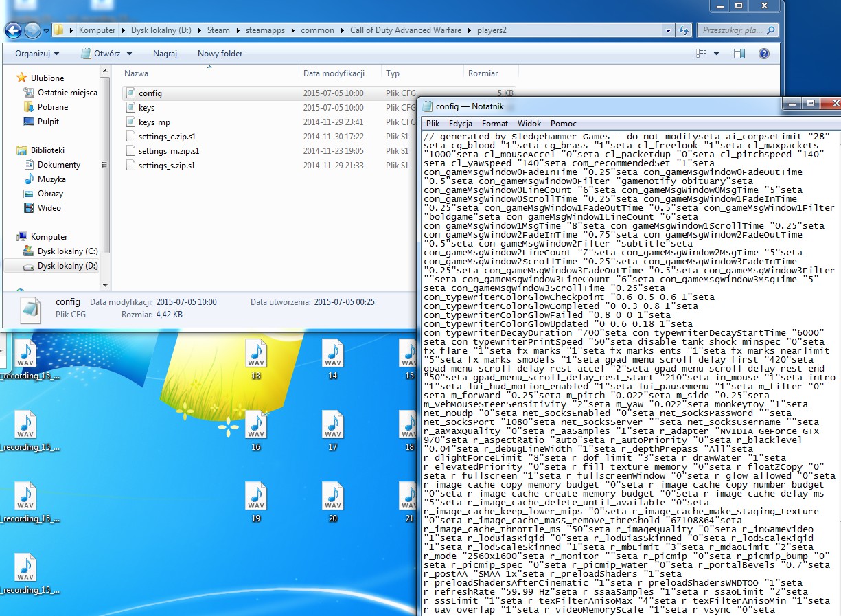Expand the address bar history dropdown
841x616 pixels.
667,30
